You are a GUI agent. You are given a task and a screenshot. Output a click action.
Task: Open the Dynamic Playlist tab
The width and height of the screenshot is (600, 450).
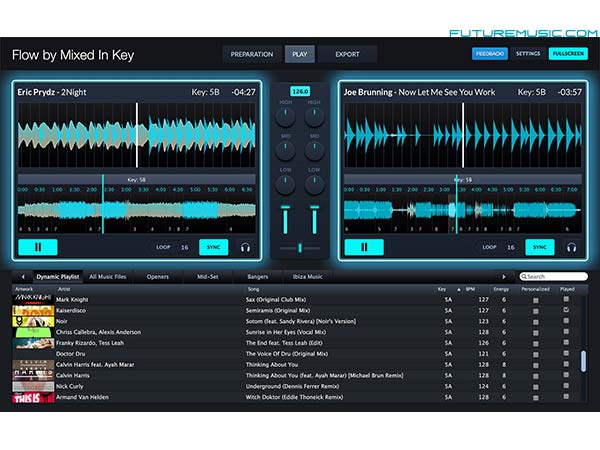(x=57, y=277)
